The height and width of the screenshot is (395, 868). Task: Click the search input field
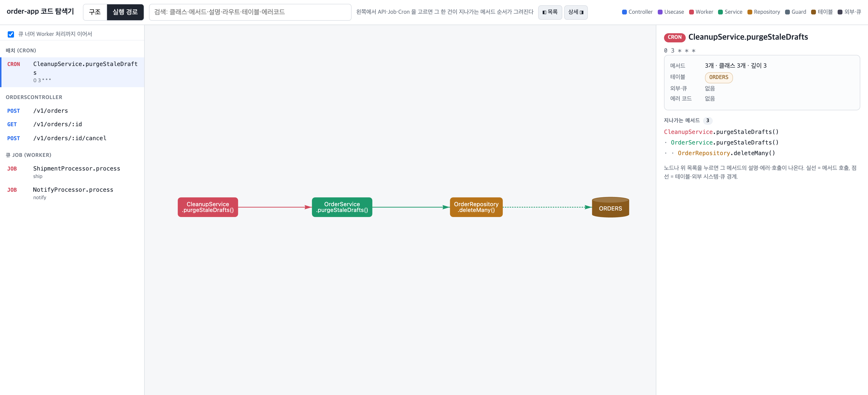(x=250, y=12)
